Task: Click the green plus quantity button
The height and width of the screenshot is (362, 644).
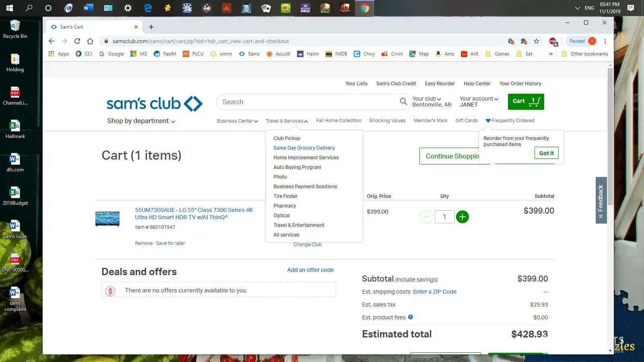Action: point(462,217)
